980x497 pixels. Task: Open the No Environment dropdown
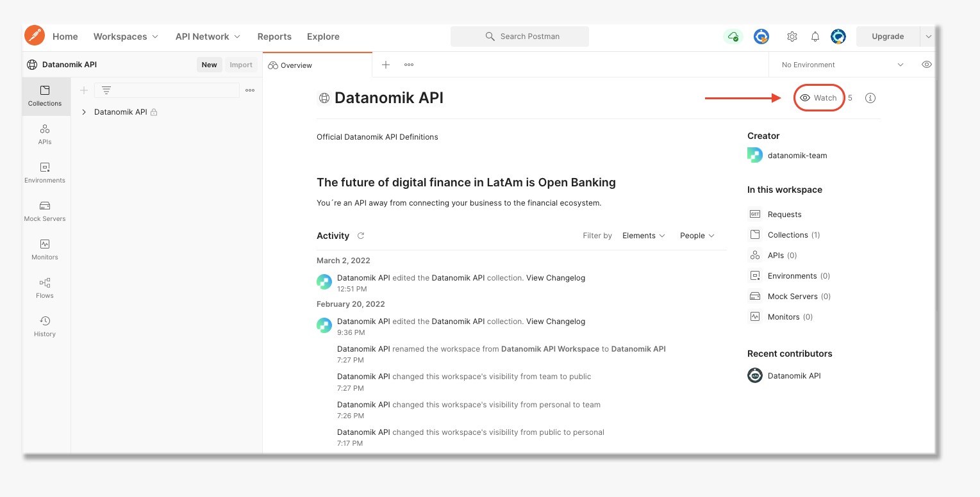[842, 65]
